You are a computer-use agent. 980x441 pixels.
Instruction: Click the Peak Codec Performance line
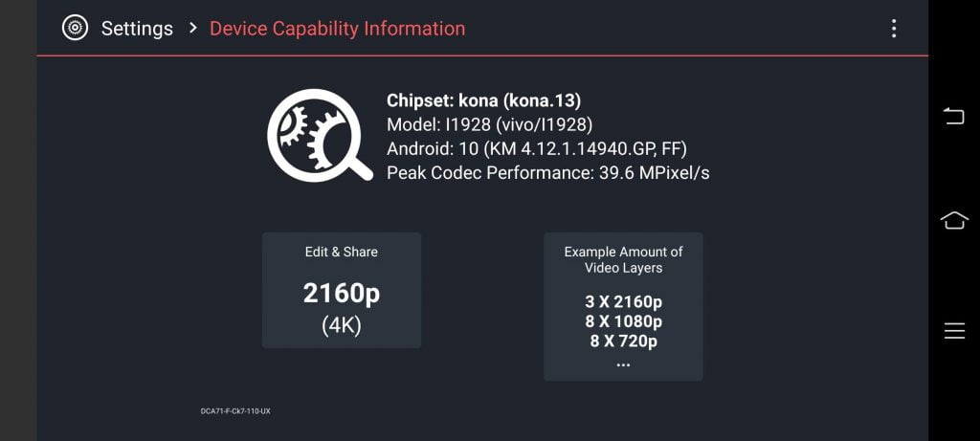548,173
